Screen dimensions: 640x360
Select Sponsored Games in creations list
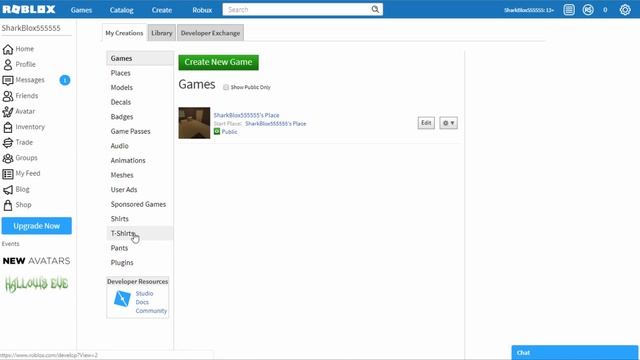(x=140, y=204)
